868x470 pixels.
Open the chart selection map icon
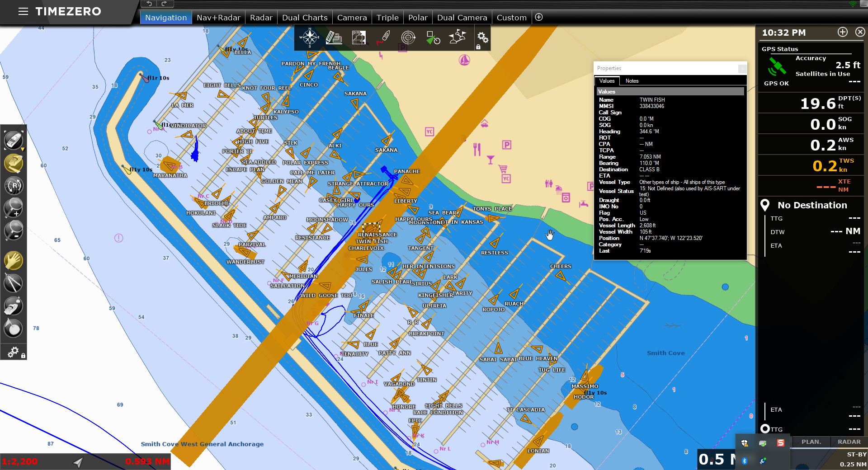[359, 38]
